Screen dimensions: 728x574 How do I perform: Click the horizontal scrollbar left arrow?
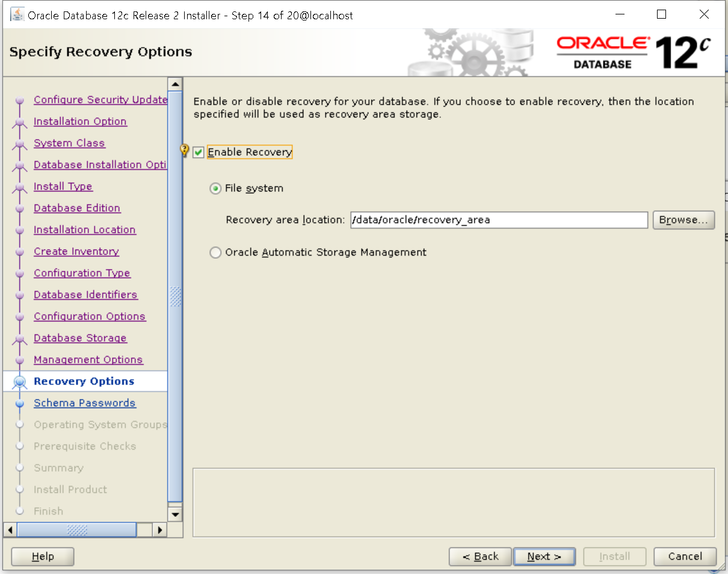[10, 530]
